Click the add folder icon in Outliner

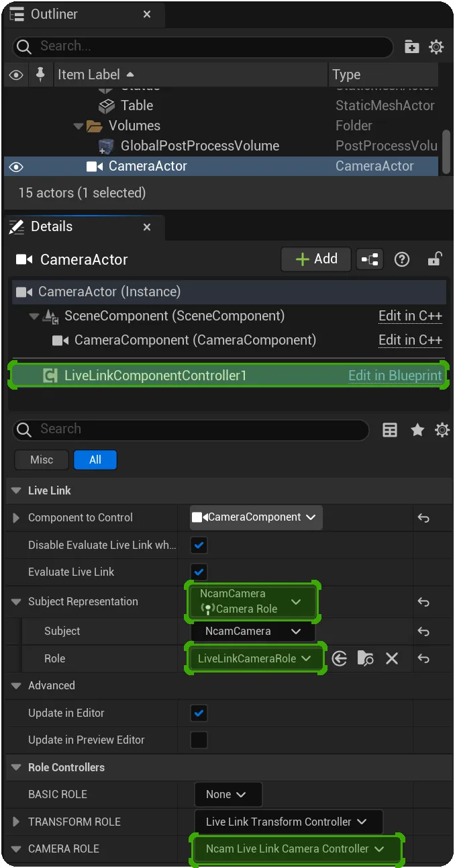(x=412, y=47)
